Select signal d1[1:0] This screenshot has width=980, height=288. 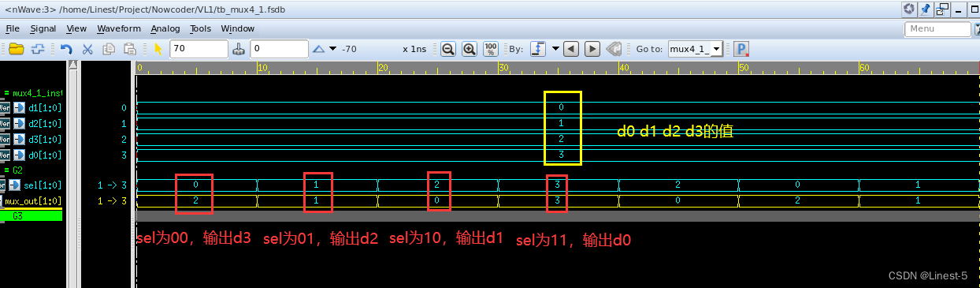(x=44, y=107)
